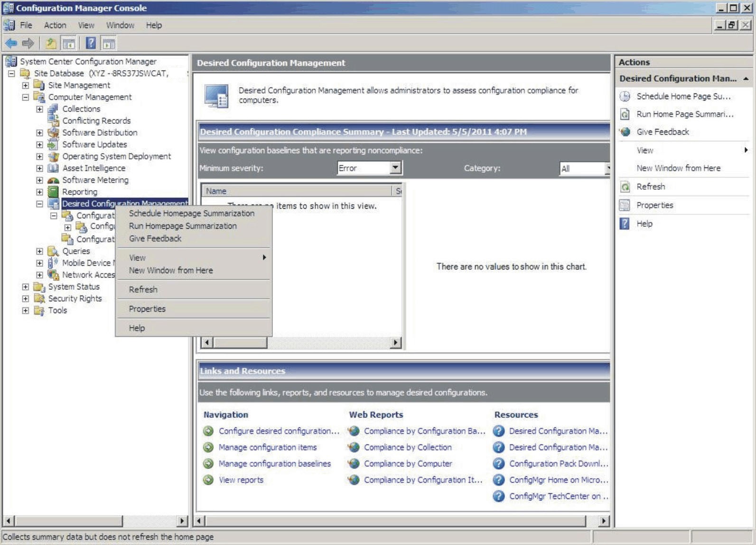Expand the Site Management node

click(26, 85)
